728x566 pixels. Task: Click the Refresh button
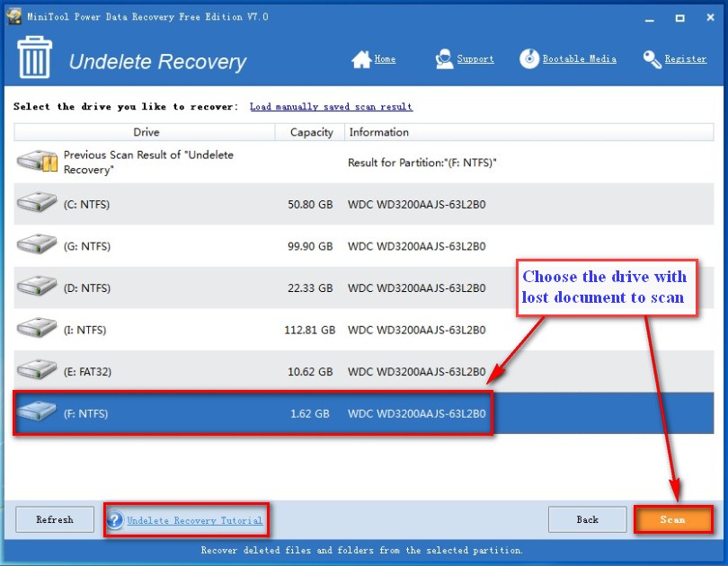(54, 519)
